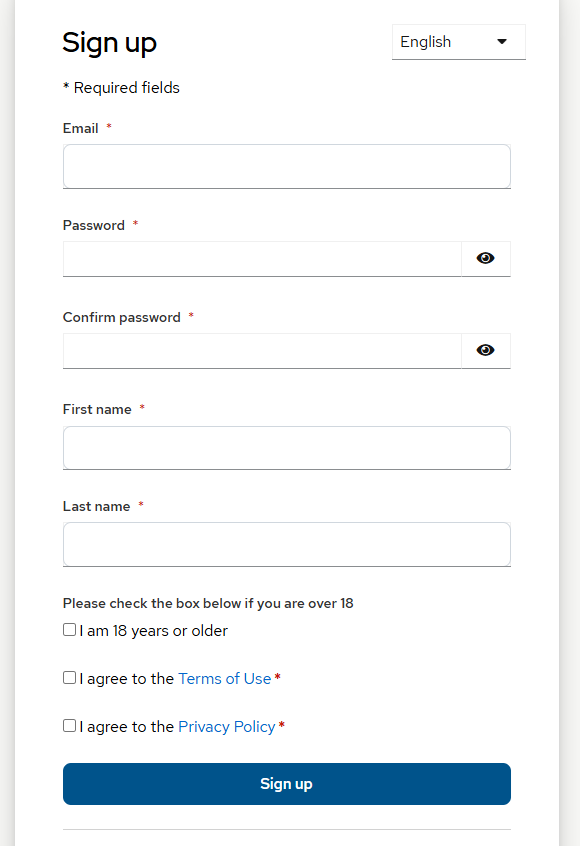The height and width of the screenshot is (846, 580).
Task: Reveal the confirm password with the eye icon
Action: pos(485,350)
